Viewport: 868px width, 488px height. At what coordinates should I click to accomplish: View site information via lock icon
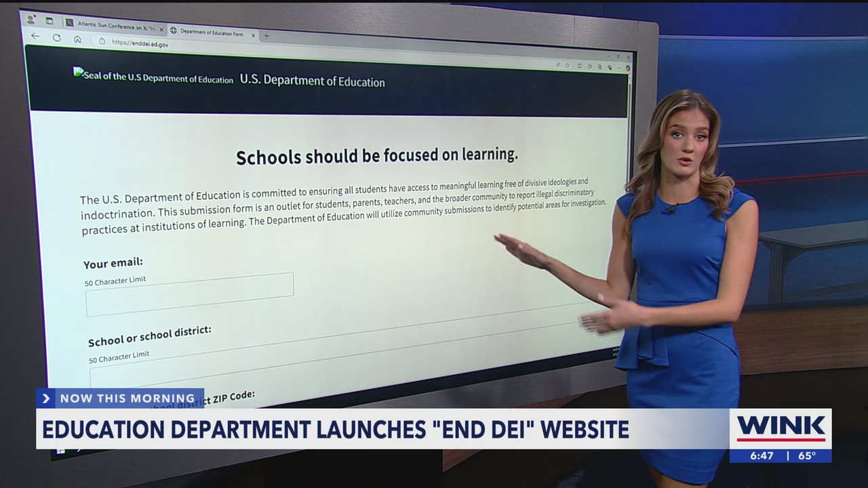102,41
